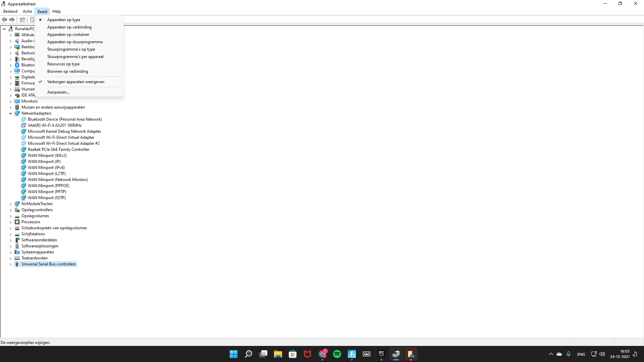Open the Actie menu
Image resolution: width=644 pixels, height=362 pixels.
click(x=27, y=11)
